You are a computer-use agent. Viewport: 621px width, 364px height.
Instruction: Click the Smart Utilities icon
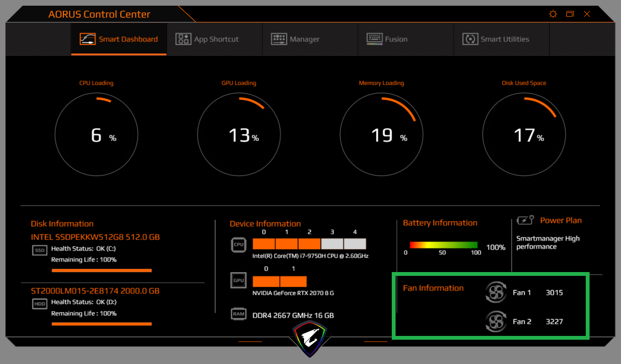point(470,39)
